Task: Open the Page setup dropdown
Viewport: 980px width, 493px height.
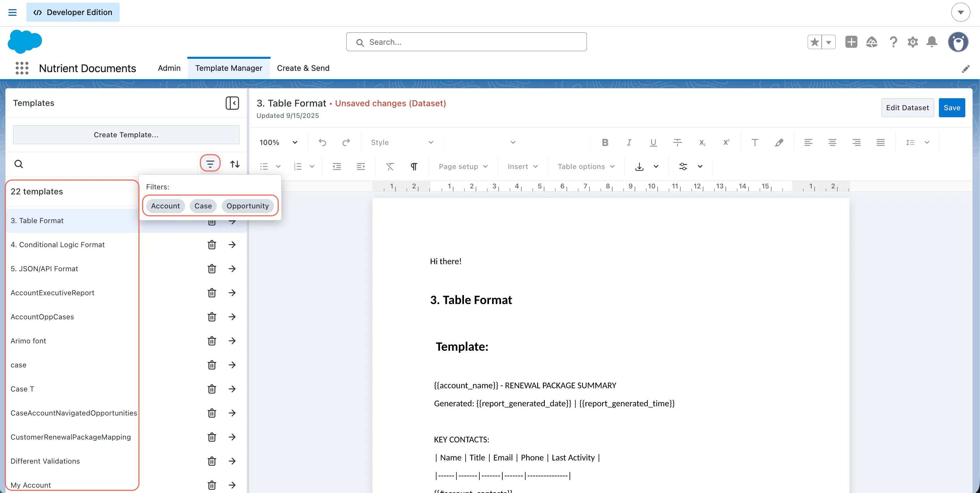Action: tap(463, 166)
